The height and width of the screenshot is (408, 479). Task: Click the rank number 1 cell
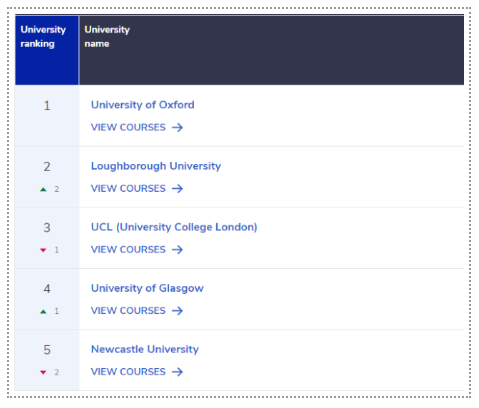(x=47, y=115)
